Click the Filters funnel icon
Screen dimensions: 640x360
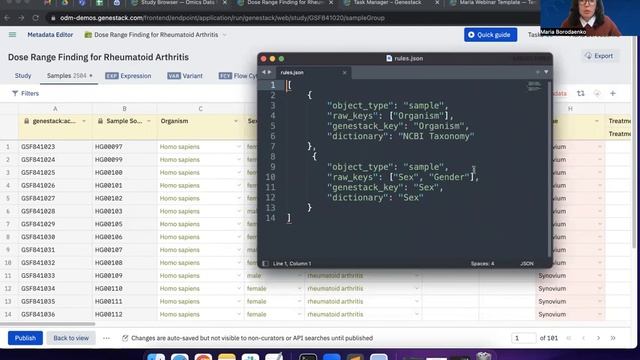tap(15, 93)
